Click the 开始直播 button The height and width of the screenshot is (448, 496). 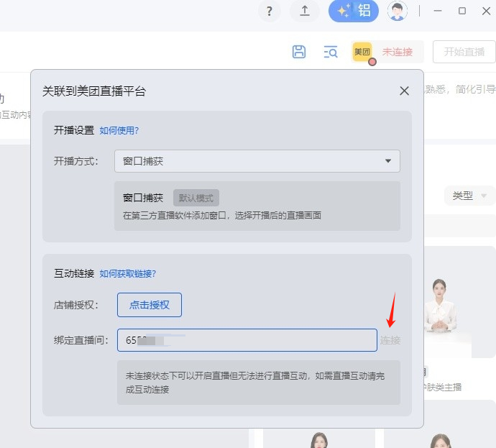[464, 52]
